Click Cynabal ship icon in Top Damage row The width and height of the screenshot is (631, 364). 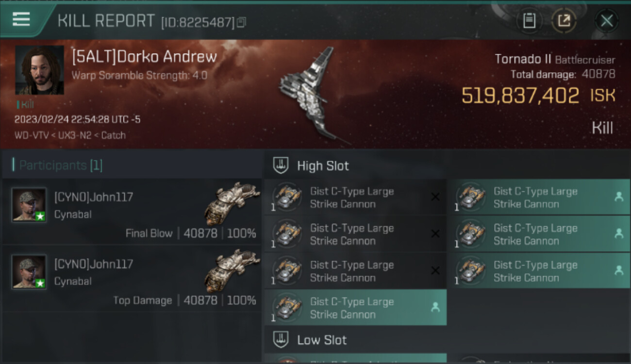click(x=232, y=270)
